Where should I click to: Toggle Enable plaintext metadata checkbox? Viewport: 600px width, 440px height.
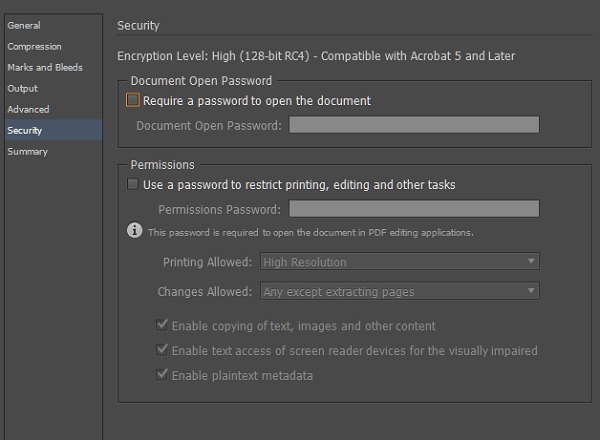tap(161, 376)
